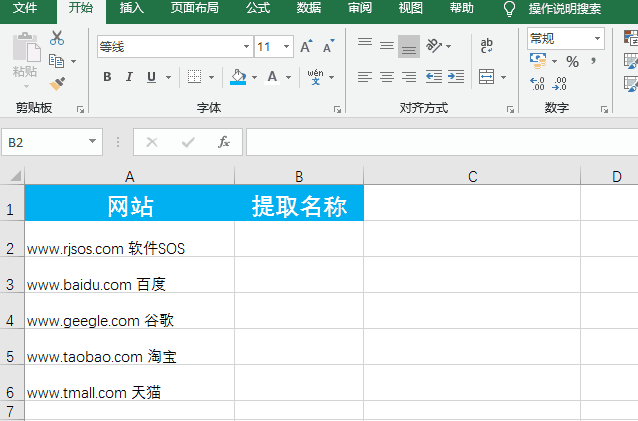Open the font size dropdown
638x421 pixels.
click(286, 46)
